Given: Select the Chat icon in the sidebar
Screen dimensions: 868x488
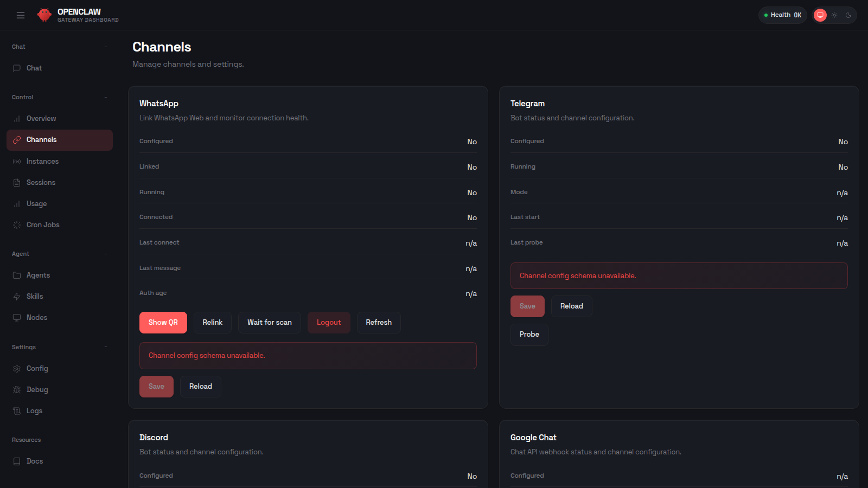Looking at the screenshot, I should click(17, 68).
